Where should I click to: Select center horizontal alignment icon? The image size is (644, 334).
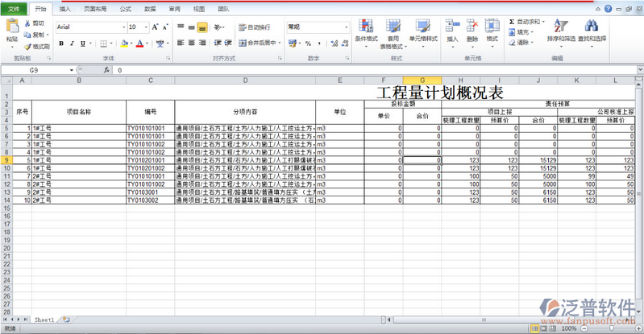[192, 43]
